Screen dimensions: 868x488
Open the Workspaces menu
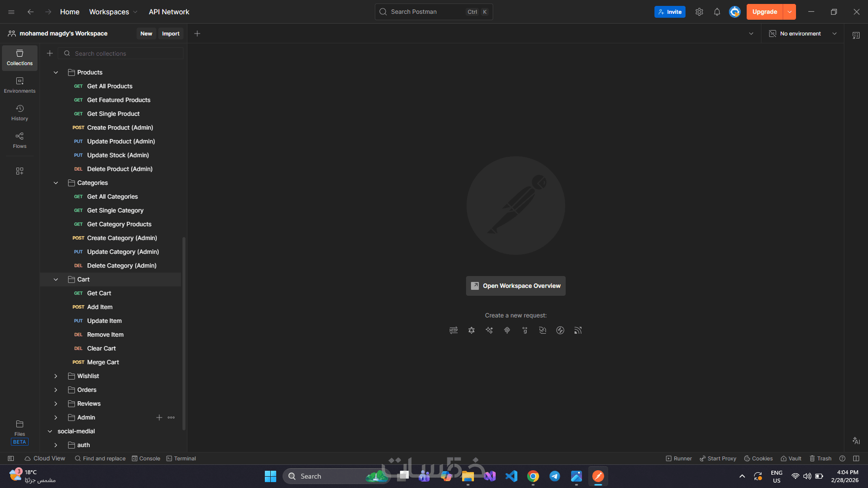point(113,12)
